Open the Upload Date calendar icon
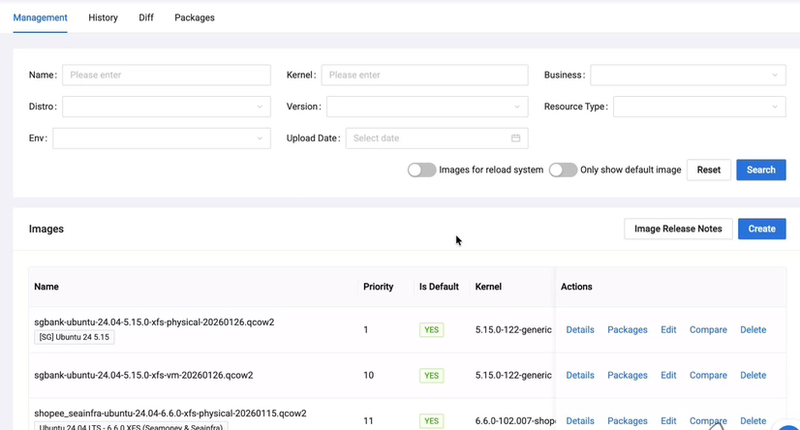The height and width of the screenshot is (430, 800). coord(515,138)
